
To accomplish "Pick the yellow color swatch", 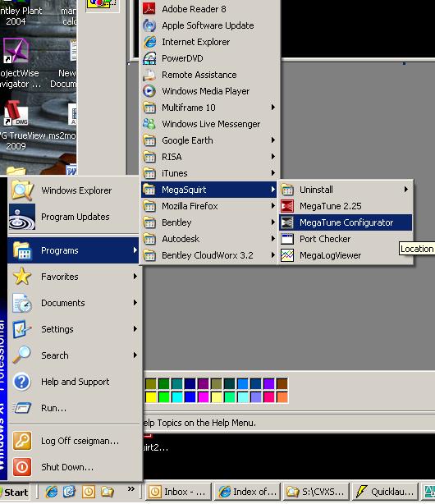I will (151, 396).
